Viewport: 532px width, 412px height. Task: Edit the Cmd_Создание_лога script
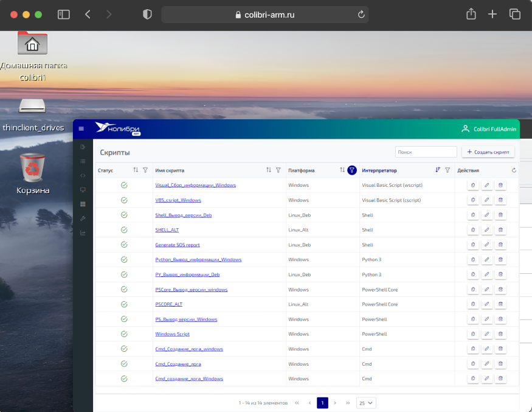point(486,364)
